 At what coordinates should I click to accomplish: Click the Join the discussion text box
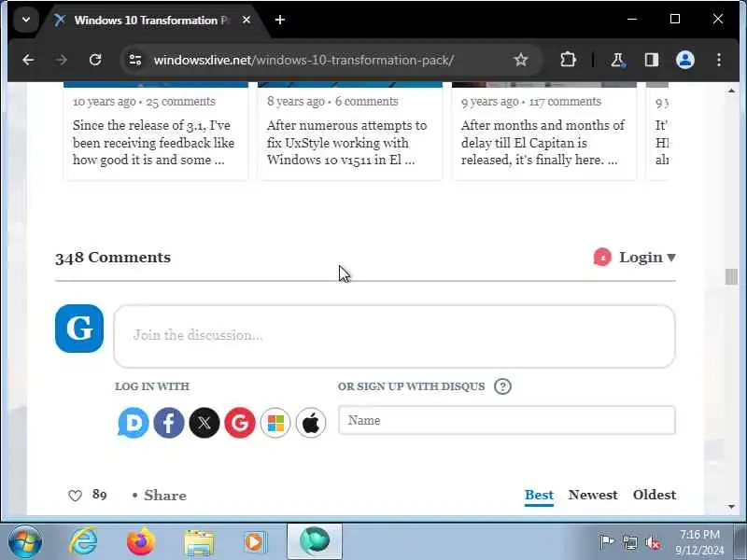(x=394, y=336)
